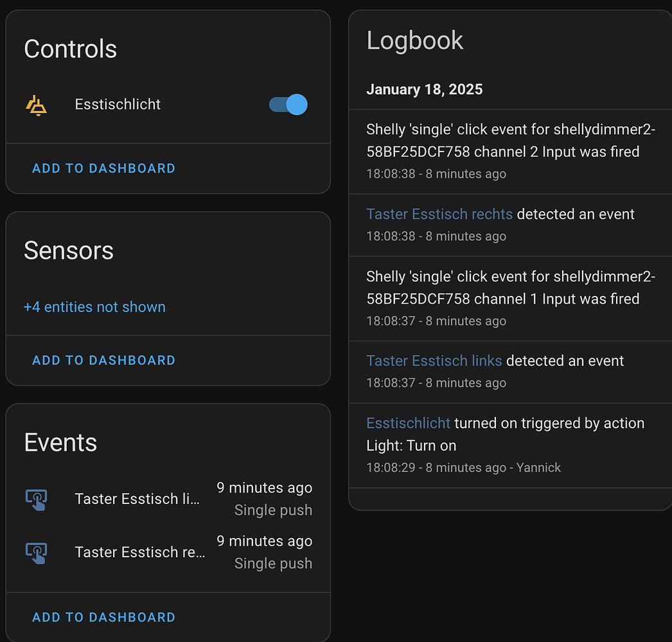The width and height of the screenshot is (672, 642).
Task: Open Taster Esstisch rechts from the logbook
Action: tap(439, 214)
